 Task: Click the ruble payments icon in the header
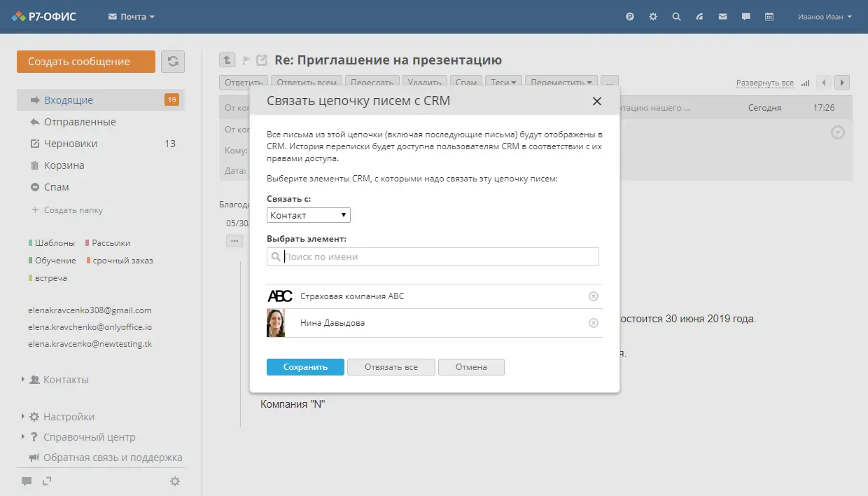(x=629, y=16)
